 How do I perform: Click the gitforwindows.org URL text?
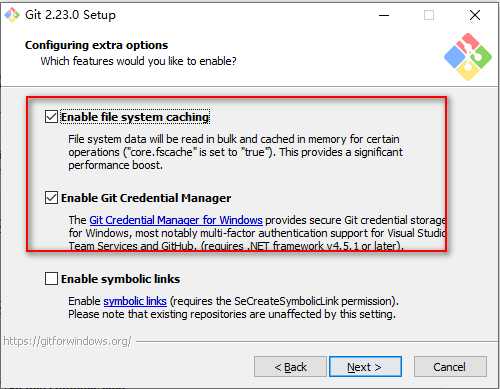(x=67, y=341)
